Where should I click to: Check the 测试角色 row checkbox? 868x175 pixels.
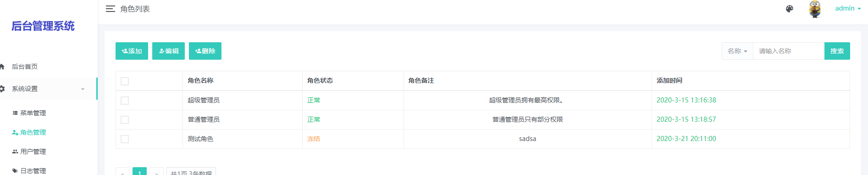point(125,139)
